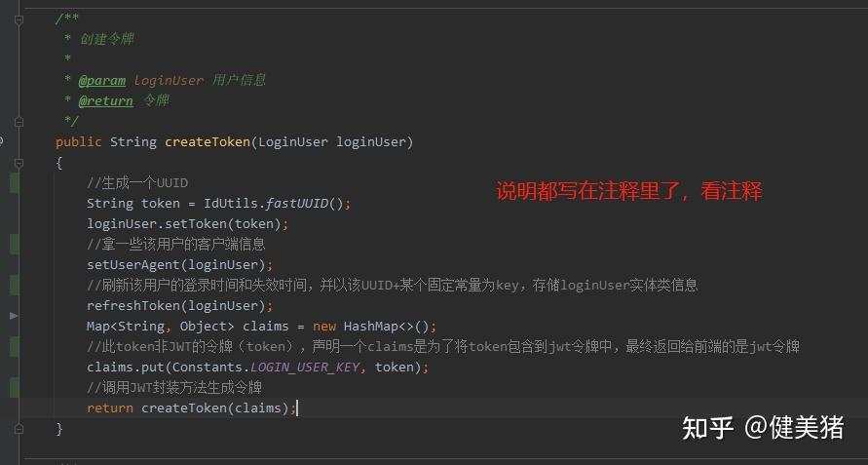Click green change marker beside the "//刷新该用户的登录时间" comment
Image resolution: width=868 pixels, height=465 pixels.
pyautogui.click(x=15, y=285)
